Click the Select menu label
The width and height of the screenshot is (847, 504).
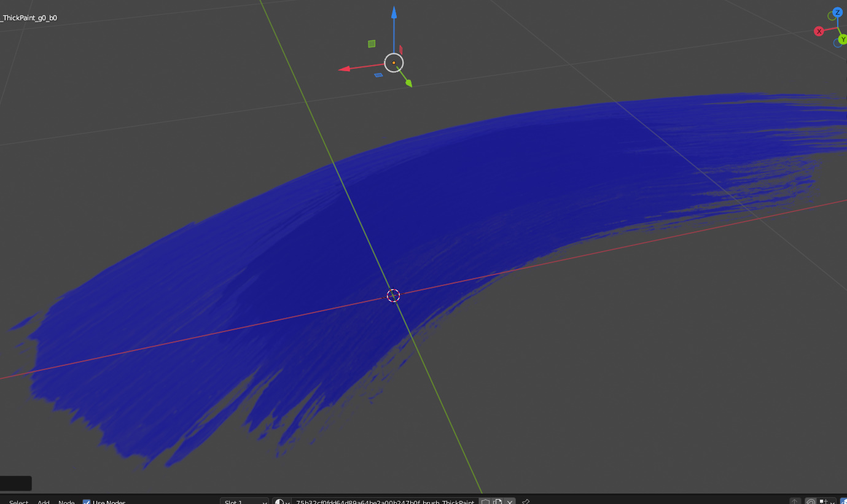pyautogui.click(x=18, y=502)
